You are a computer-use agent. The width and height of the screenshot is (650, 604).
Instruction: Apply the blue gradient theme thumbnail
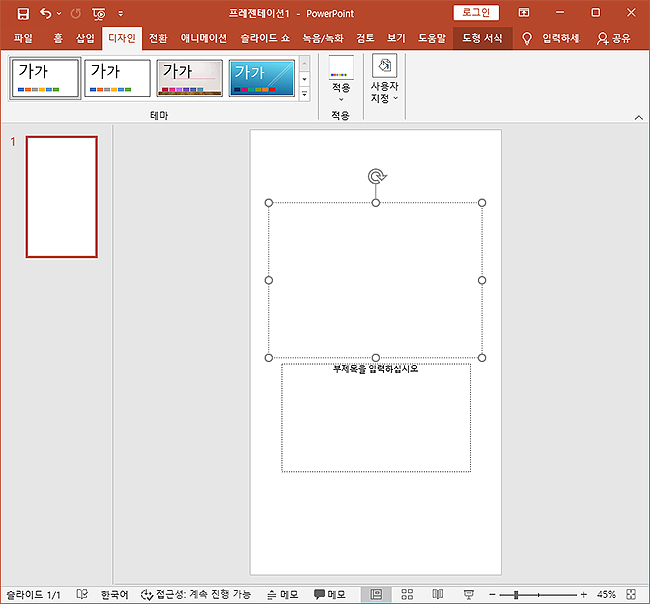[262, 78]
